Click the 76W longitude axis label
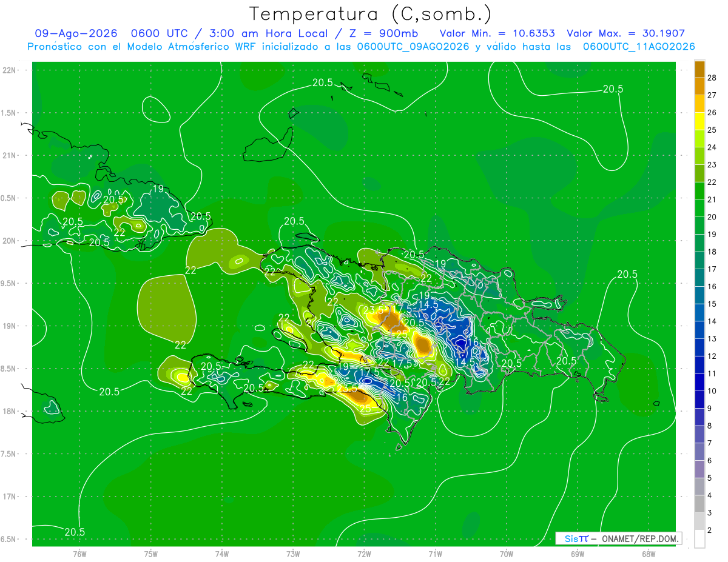This screenshot has width=728, height=562. [79, 554]
